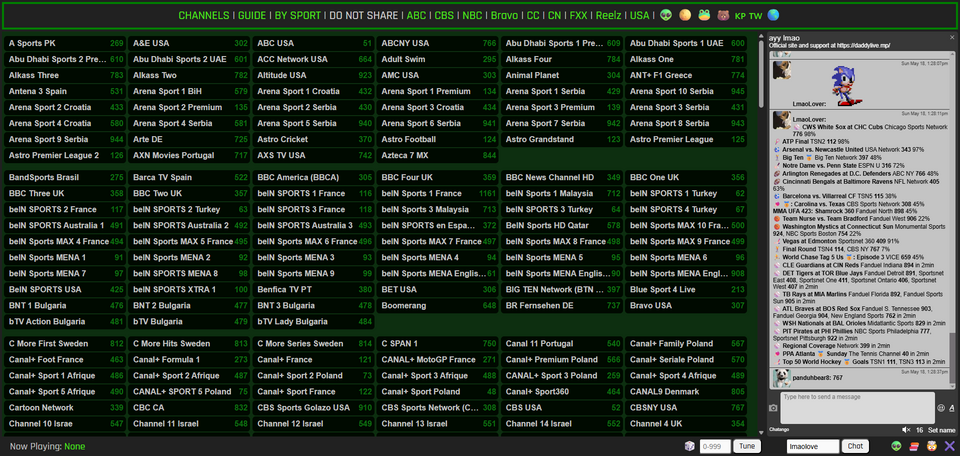Open A Sports PK channel 269
The image size is (960, 456).
click(x=66, y=43)
